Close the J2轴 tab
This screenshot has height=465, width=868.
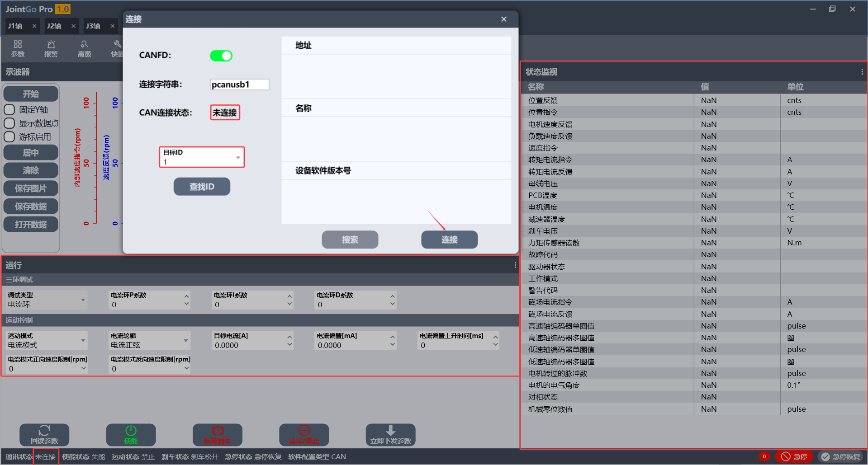click(x=73, y=26)
